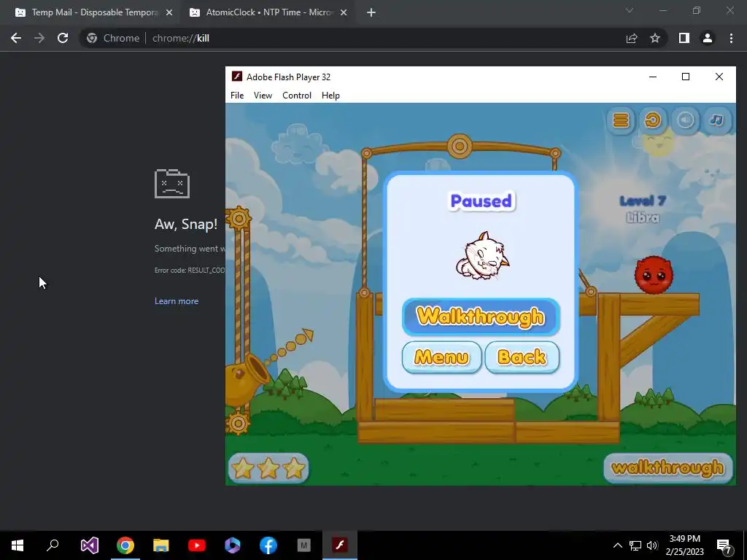Open the Chrome profile icon
The image size is (747, 560).
coord(708,38)
